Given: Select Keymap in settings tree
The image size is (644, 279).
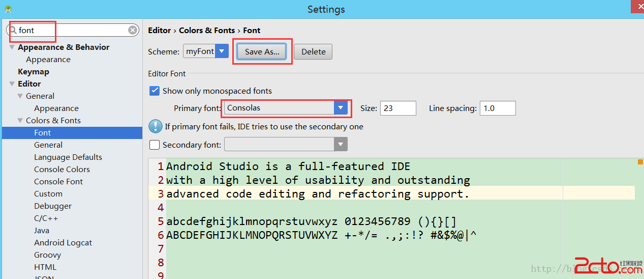Looking at the screenshot, I should (x=34, y=72).
